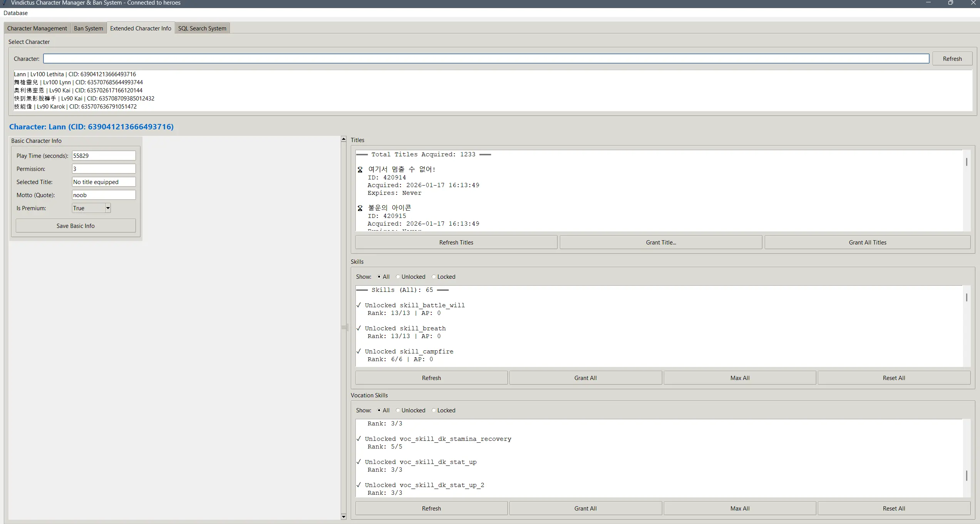Click Refresh next to the Character field

tap(952, 59)
